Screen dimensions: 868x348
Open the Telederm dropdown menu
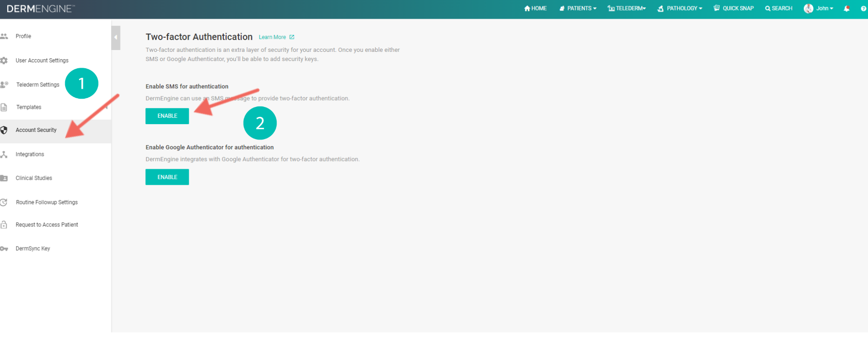tap(626, 8)
